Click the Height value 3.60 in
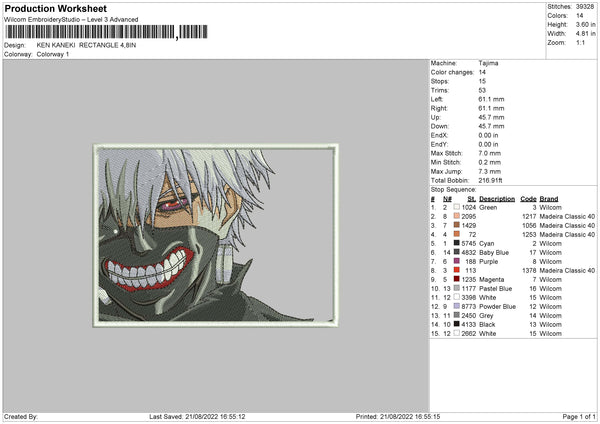Viewport: 600px width, 424px height. click(x=585, y=24)
